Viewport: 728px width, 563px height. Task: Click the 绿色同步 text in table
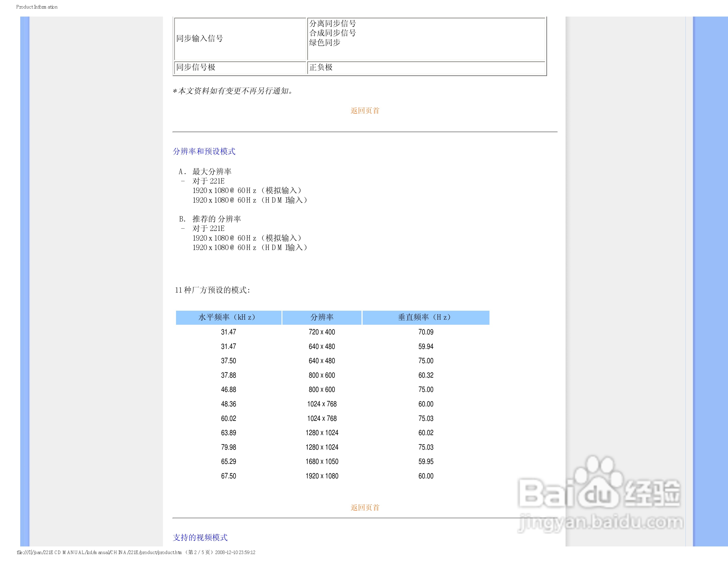(x=325, y=43)
